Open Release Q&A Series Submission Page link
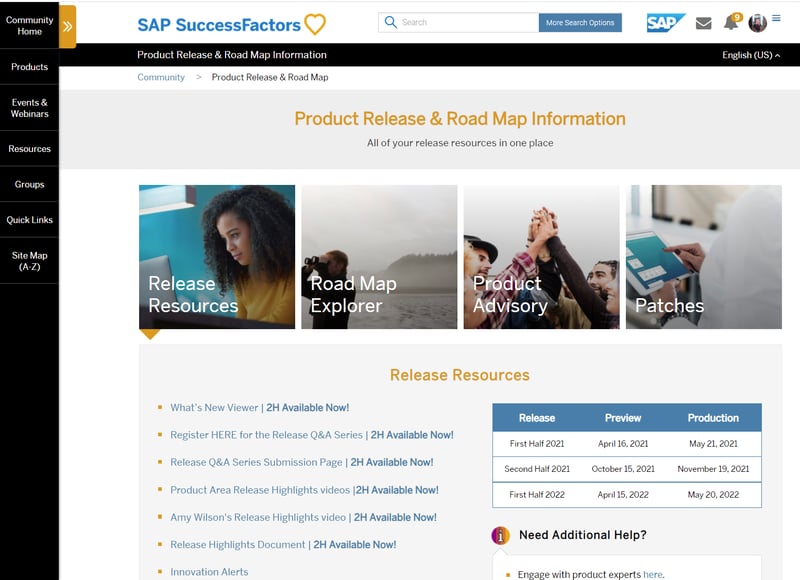Viewport: 800px width, 580px height. [302, 462]
